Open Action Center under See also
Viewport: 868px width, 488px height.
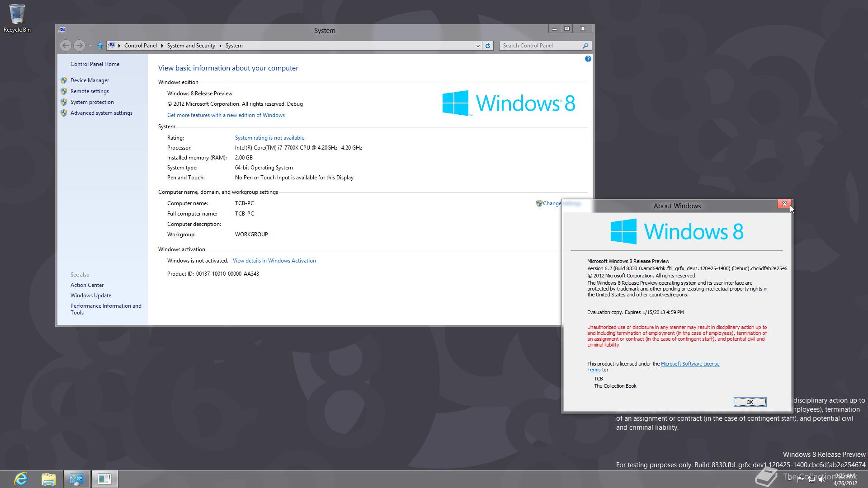pyautogui.click(x=87, y=285)
